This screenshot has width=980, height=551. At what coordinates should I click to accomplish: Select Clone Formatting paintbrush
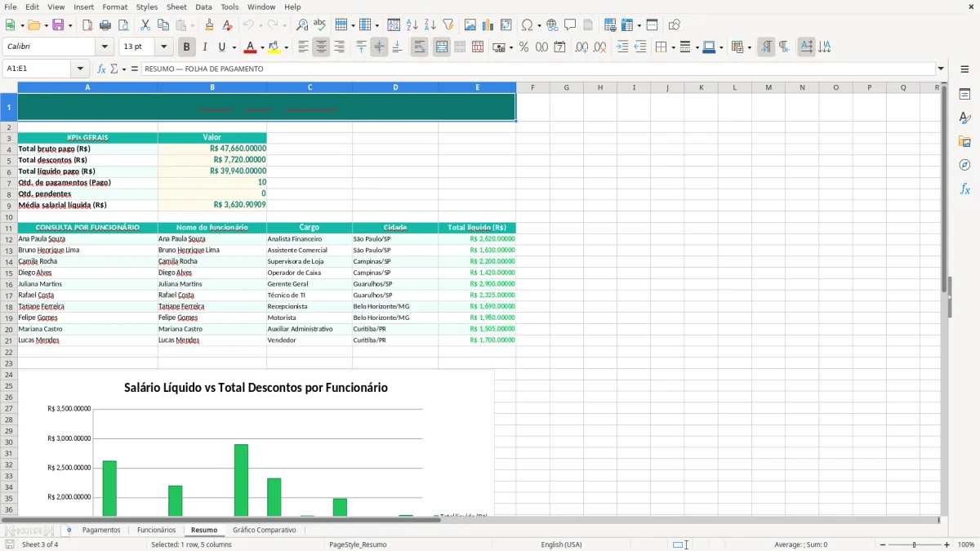pyautogui.click(x=210, y=25)
